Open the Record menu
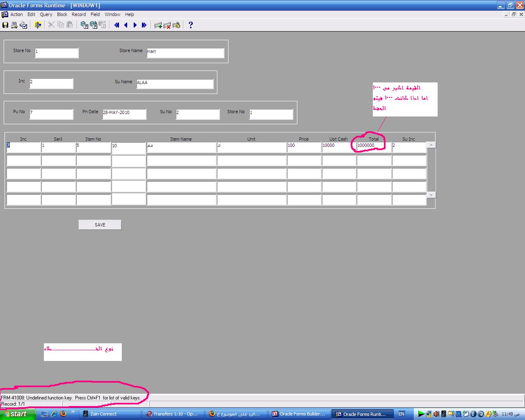The width and height of the screenshot is (525, 420). (x=79, y=14)
